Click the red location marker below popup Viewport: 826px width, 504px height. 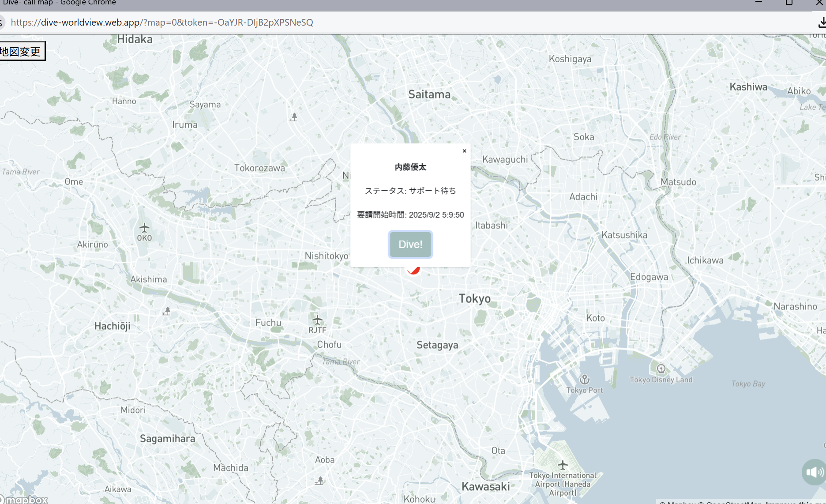413,270
